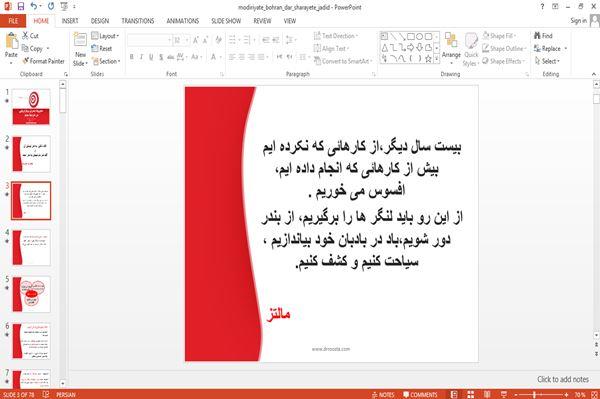Switch to the REVIEW tab
Screen dimensions: 600x399
[262, 21]
